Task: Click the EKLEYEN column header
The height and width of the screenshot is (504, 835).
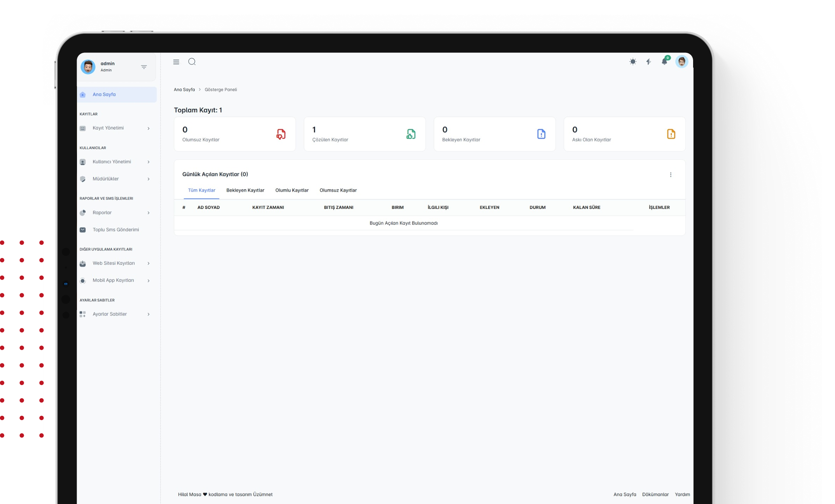Action: pos(489,208)
